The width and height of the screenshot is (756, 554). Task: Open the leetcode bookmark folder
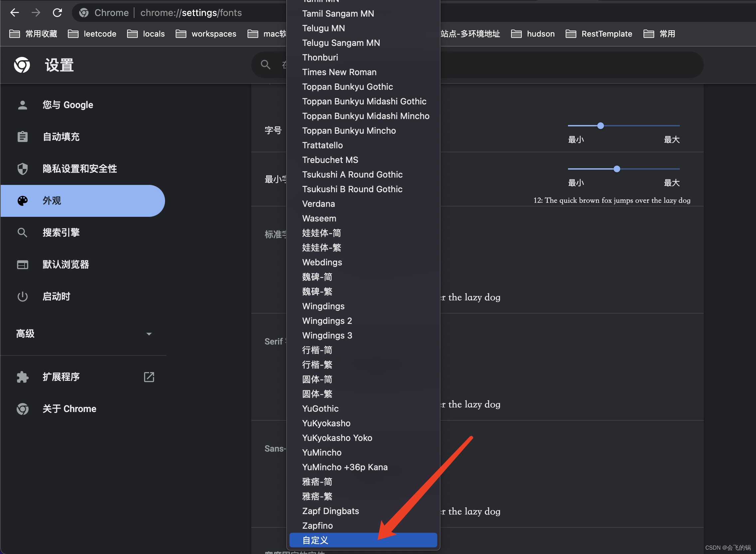(92, 34)
